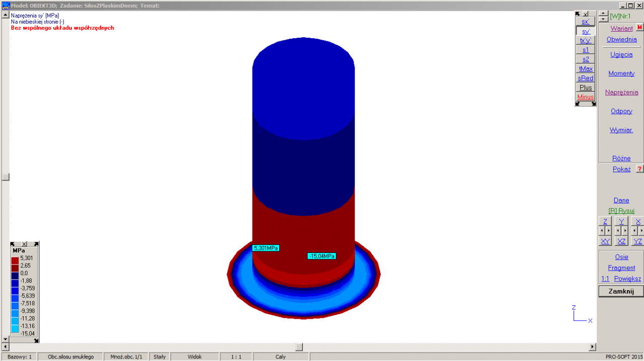Decrease variant number with down arrow

603,19
